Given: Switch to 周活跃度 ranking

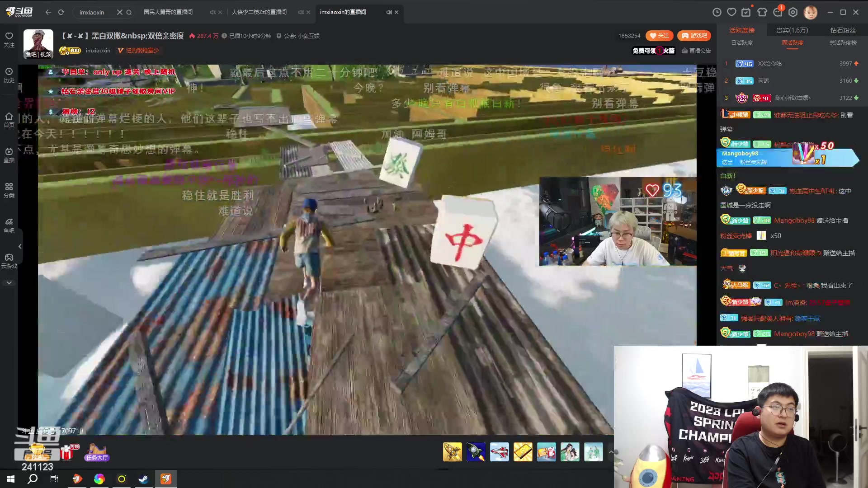Looking at the screenshot, I should [793, 43].
